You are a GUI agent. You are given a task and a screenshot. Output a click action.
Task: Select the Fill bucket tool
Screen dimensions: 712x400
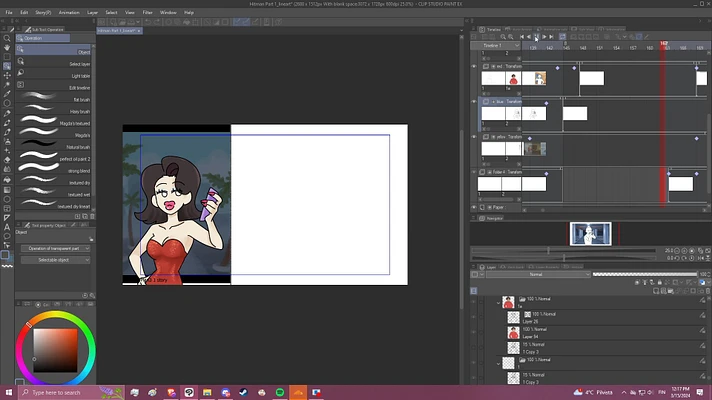pos(7,180)
